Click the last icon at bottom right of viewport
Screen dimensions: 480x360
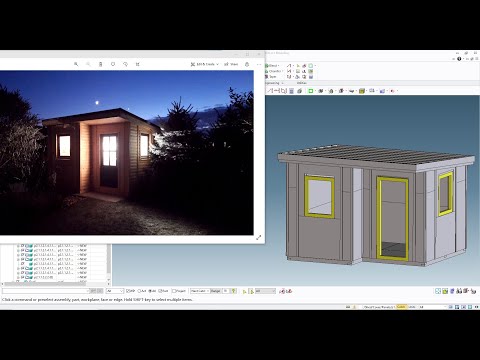click(473, 291)
